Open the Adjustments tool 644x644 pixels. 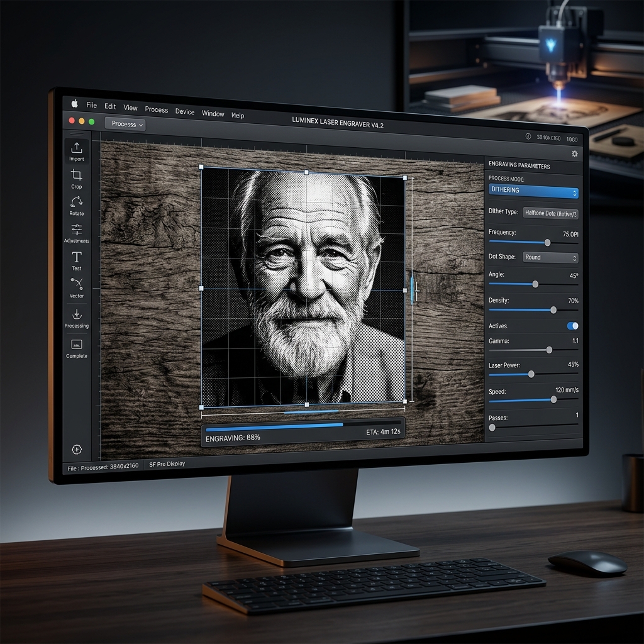tap(76, 234)
